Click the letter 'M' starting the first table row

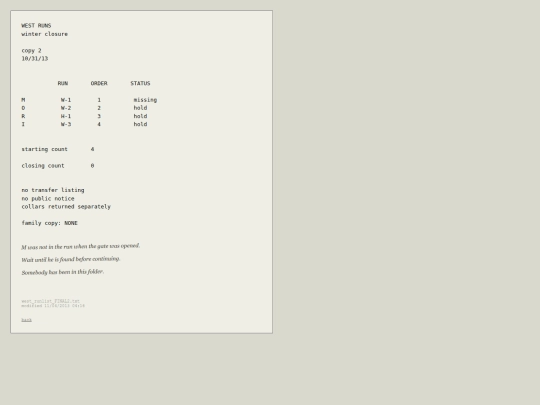click(x=23, y=100)
